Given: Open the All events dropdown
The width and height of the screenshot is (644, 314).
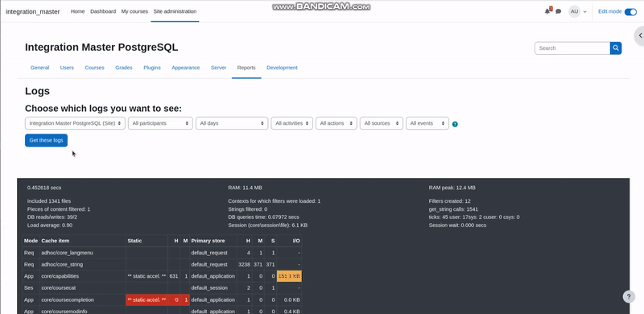Looking at the screenshot, I should tap(427, 123).
